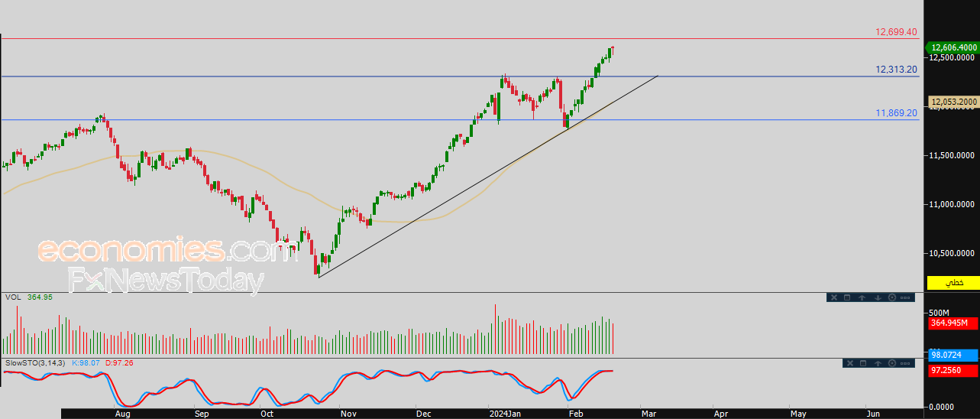Close the SlowSTO indicator panel
This screenshot has width=980, height=419.
(x=850, y=363)
